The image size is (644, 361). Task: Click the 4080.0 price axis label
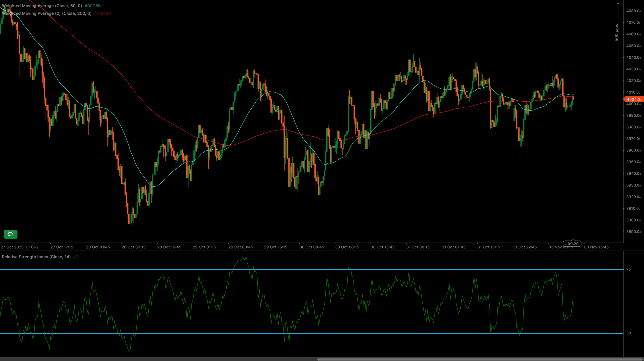pyautogui.click(x=633, y=11)
